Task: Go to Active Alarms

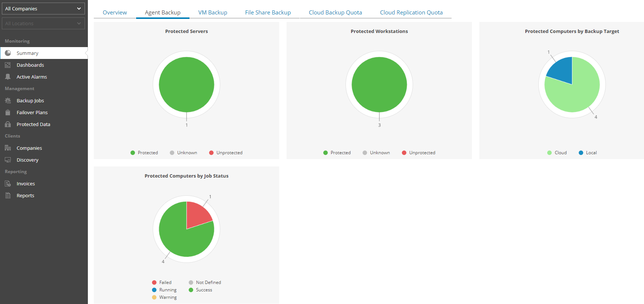Action: (x=32, y=77)
